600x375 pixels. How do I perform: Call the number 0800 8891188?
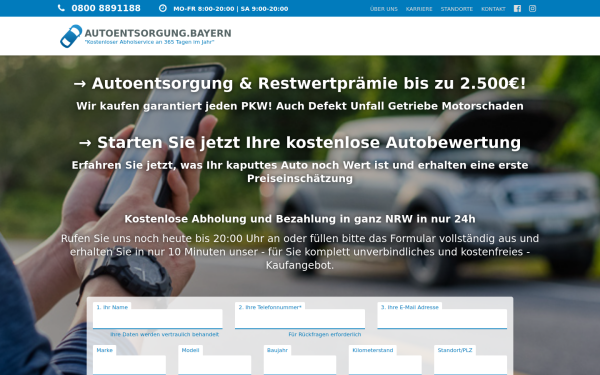coord(106,8)
